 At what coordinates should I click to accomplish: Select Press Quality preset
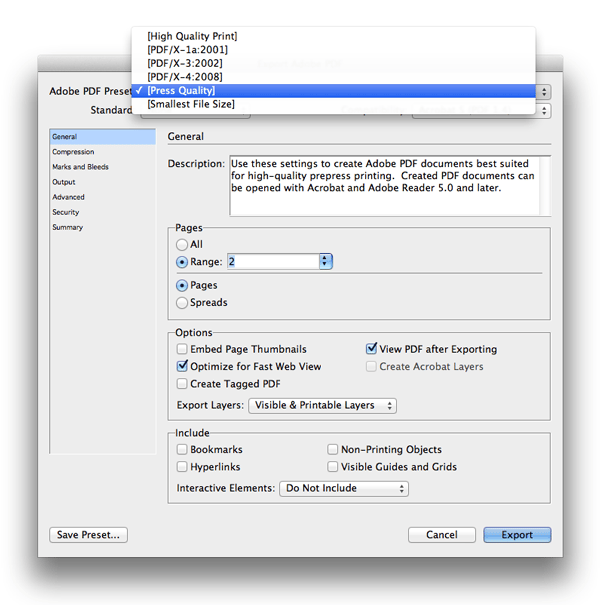coord(333,91)
